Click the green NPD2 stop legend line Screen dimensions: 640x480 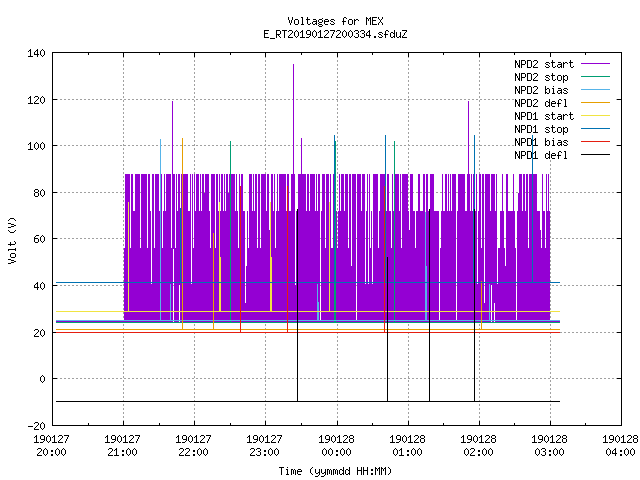pos(595,76)
